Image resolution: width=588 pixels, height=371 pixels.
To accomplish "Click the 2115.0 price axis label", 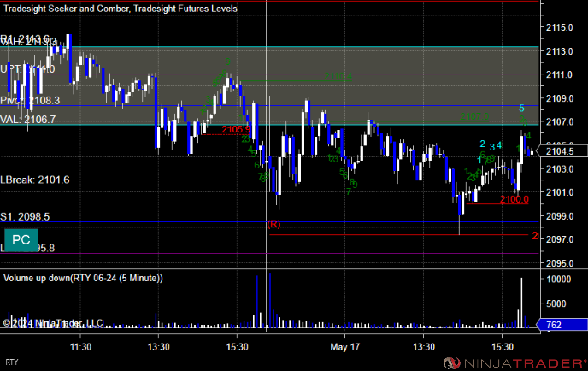I will 560,27.
